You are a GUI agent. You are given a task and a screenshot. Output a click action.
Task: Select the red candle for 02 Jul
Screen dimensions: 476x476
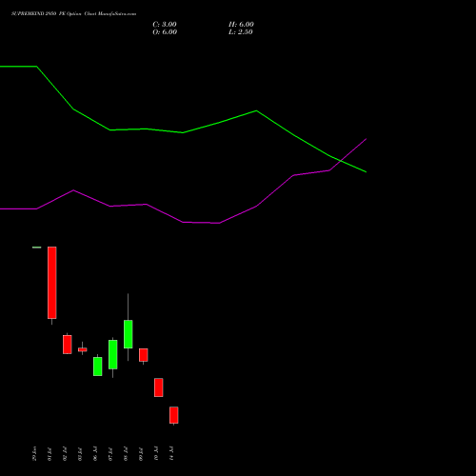pyautogui.click(x=68, y=345)
